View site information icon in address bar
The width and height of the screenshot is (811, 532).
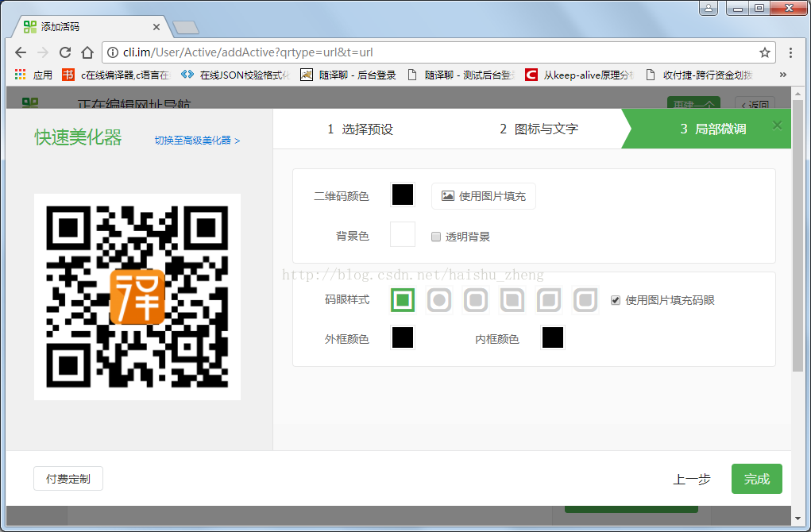[x=112, y=52]
